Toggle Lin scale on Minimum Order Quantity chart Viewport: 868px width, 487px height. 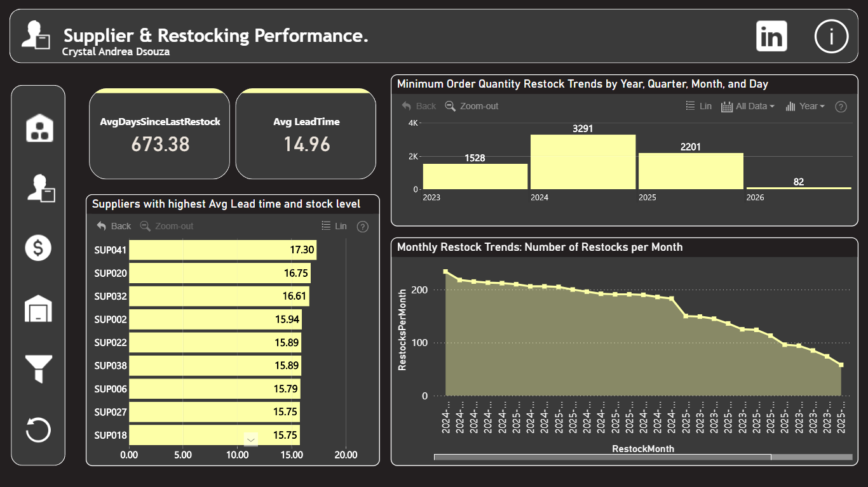pyautogui.click(x=699, y=106)
